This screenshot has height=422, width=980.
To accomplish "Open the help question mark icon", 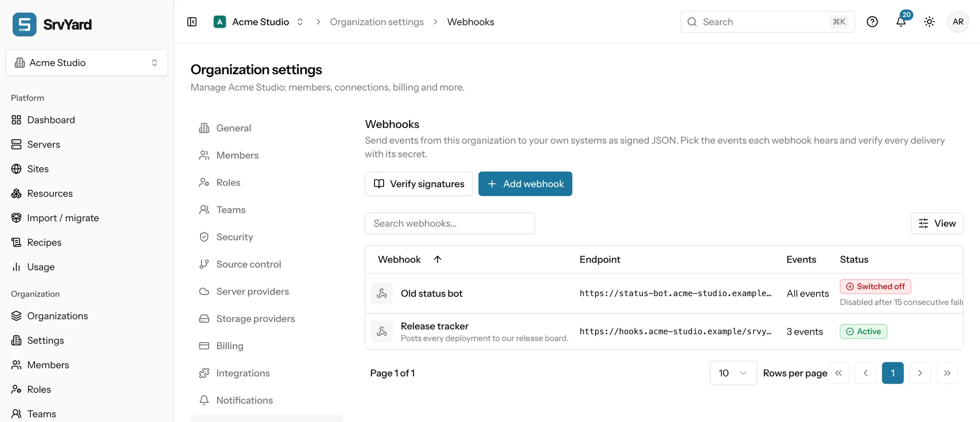I will (872, 22).
